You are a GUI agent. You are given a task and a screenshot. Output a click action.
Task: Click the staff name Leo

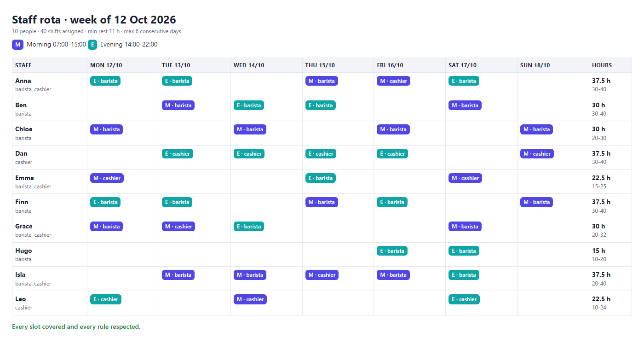tap(21, 299)
